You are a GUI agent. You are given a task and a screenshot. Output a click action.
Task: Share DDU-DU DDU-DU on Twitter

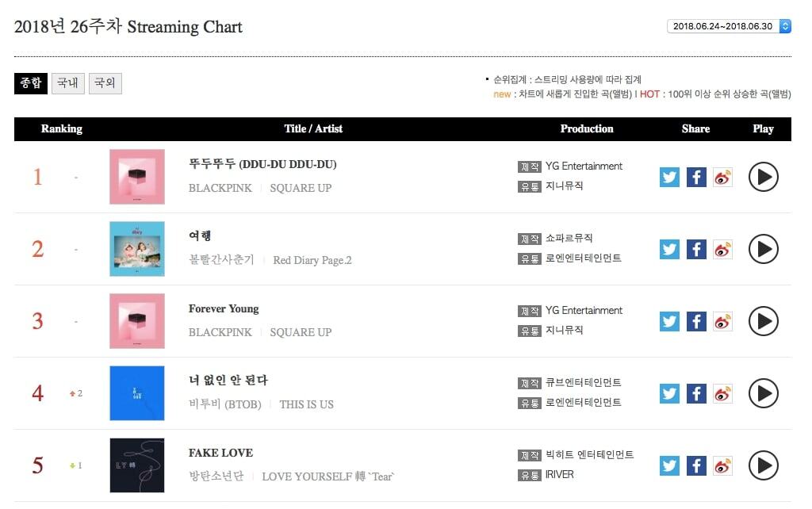(x=670, y=177)
